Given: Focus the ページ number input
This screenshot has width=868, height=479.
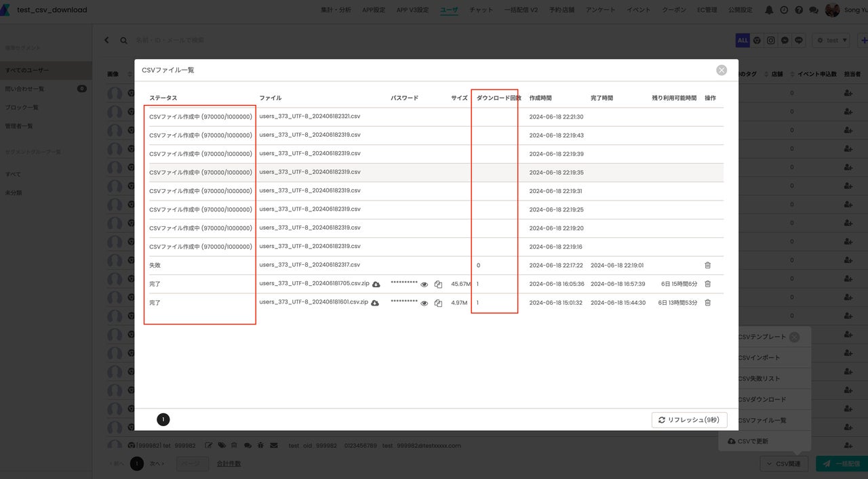Looking at the screenshot, I should (193, 464).
